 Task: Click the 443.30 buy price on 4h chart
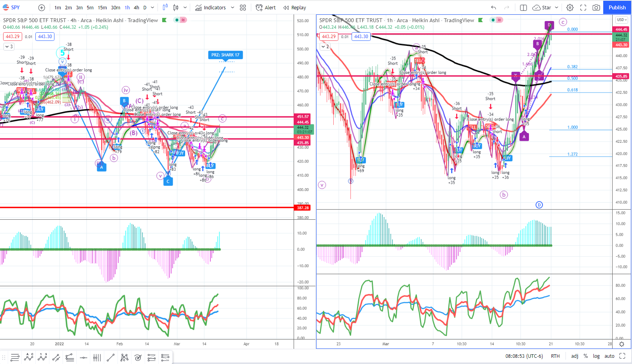(45, 37)
